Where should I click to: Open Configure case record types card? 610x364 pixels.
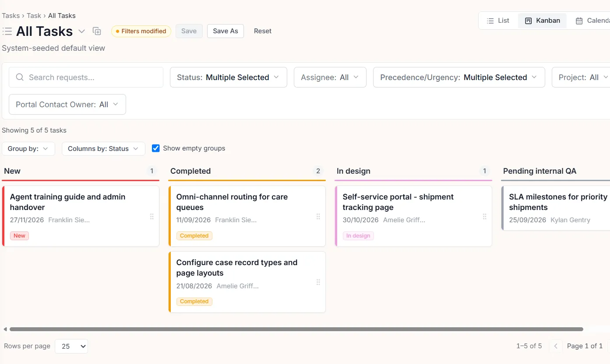click(247, 282)
